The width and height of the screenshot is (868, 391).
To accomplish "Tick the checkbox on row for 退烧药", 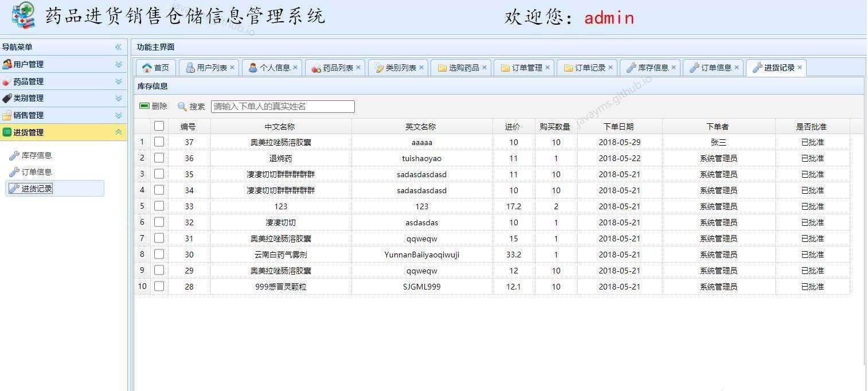I will coord(159,158).
